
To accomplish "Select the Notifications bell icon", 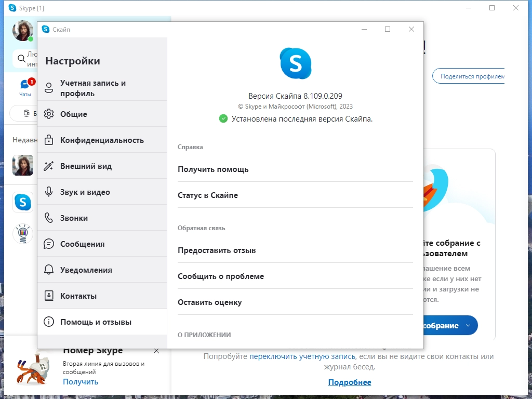I will click(x=49, y=270).
